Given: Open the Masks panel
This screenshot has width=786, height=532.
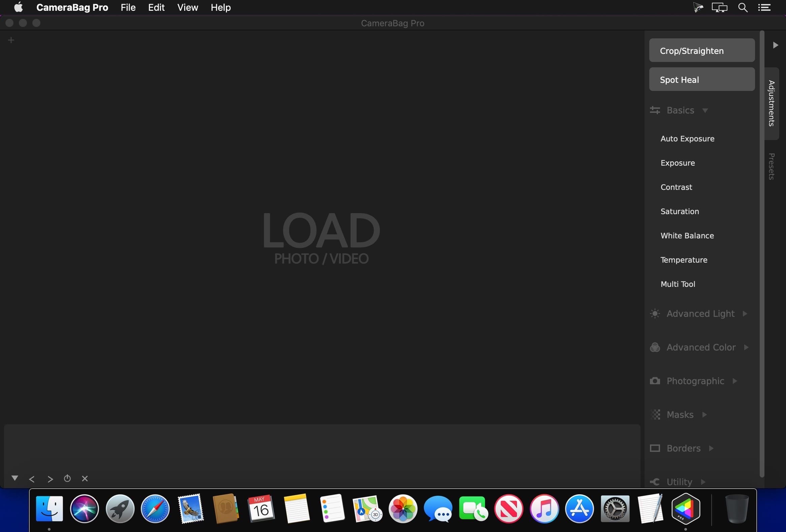Looking at the screenshot, I should [680, 414].
